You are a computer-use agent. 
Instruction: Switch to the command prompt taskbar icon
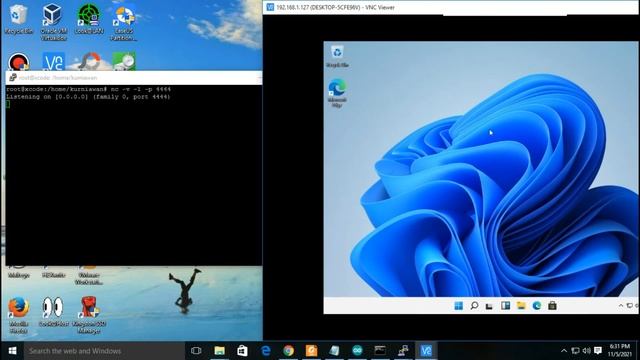click(x=380, y=351)
